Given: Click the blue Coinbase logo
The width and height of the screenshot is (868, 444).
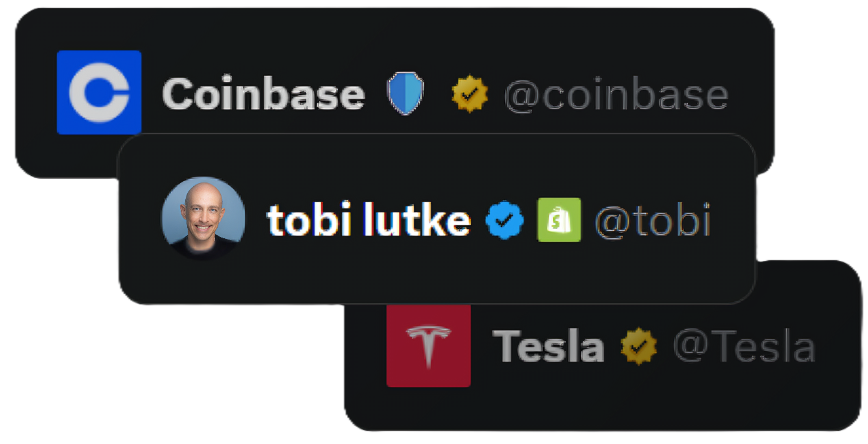Looking at the screenshot, I should (x=99, y=92).
